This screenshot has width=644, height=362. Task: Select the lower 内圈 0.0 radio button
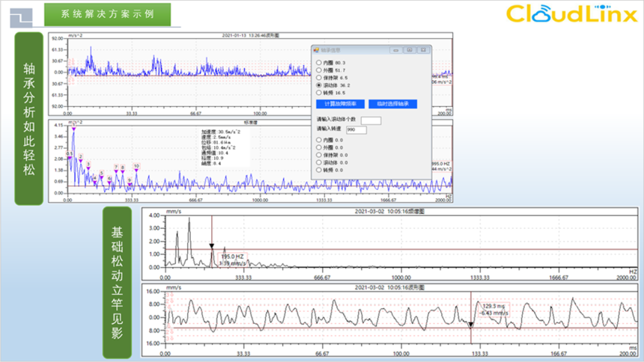[319, 140]
